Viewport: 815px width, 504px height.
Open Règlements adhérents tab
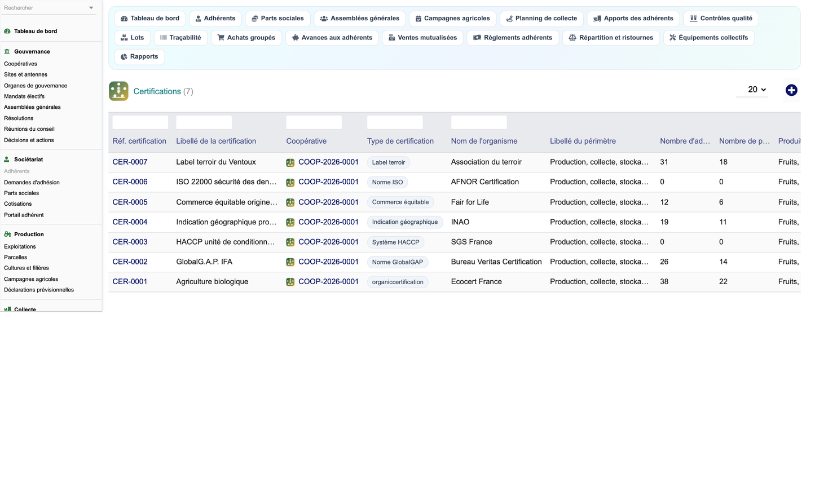[x=513, y=38]
